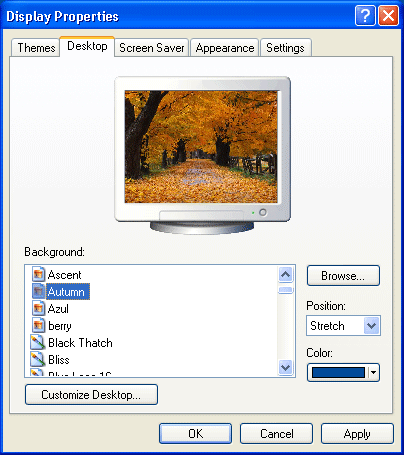404x455 pixels.
Task: Open the Screen Saver tab
Action: (152, 48)
